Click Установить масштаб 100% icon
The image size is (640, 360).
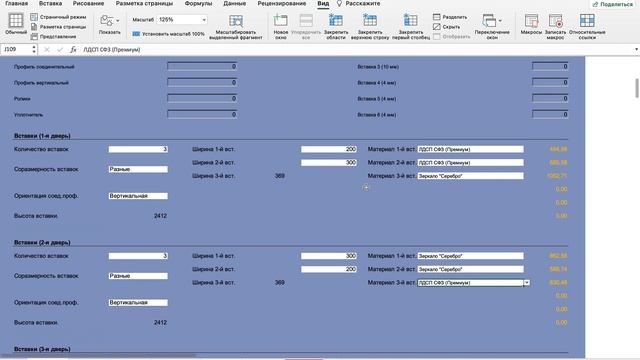pyautogui.click(x=136, y=34)
